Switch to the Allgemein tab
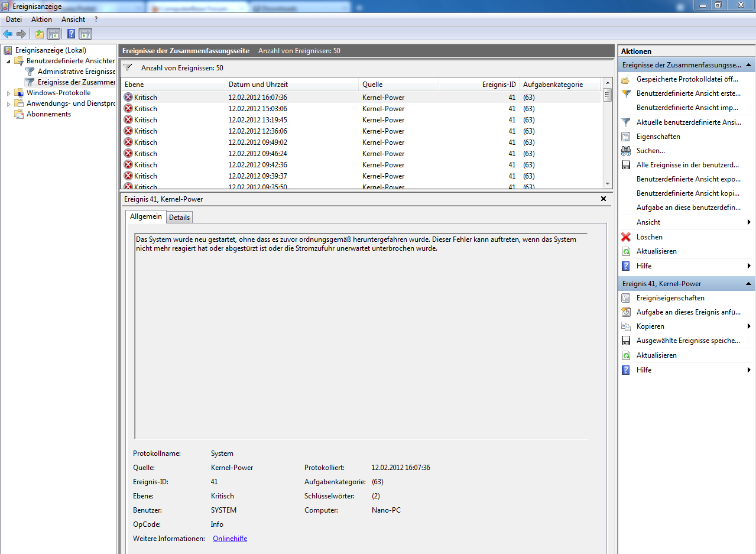 click(x=146, y=216)
